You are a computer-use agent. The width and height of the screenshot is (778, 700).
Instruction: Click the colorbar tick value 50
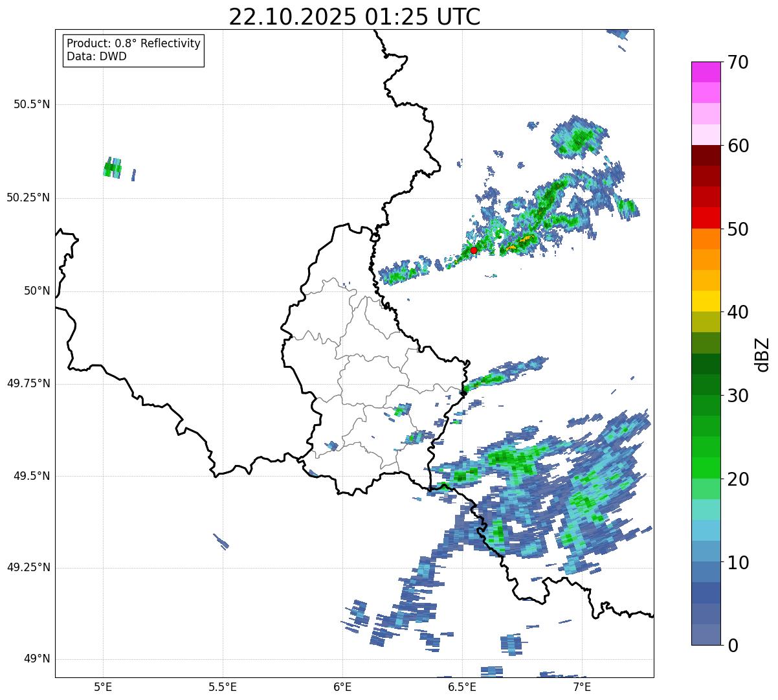point(739,229)
